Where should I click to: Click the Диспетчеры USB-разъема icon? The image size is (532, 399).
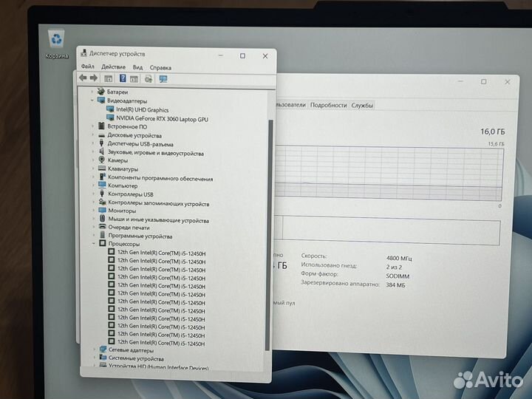tap(101, 143)
